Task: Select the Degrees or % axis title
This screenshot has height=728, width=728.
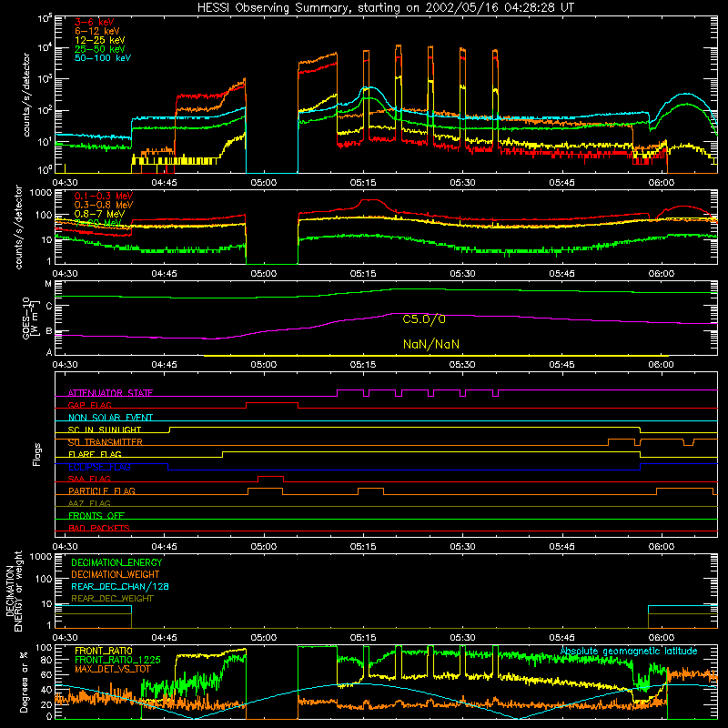Action: (24, 682)
